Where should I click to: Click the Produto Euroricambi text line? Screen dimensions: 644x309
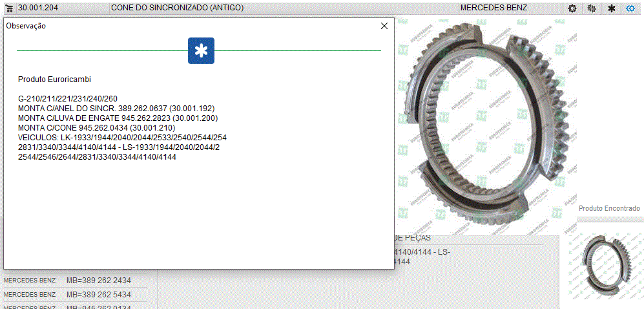click(54, 80)
